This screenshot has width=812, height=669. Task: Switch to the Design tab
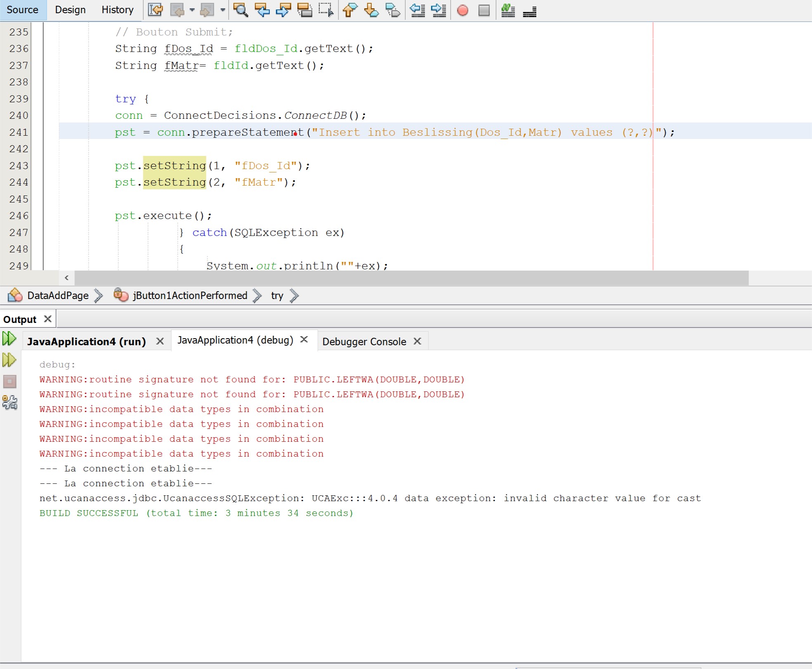tap(69, 9)
